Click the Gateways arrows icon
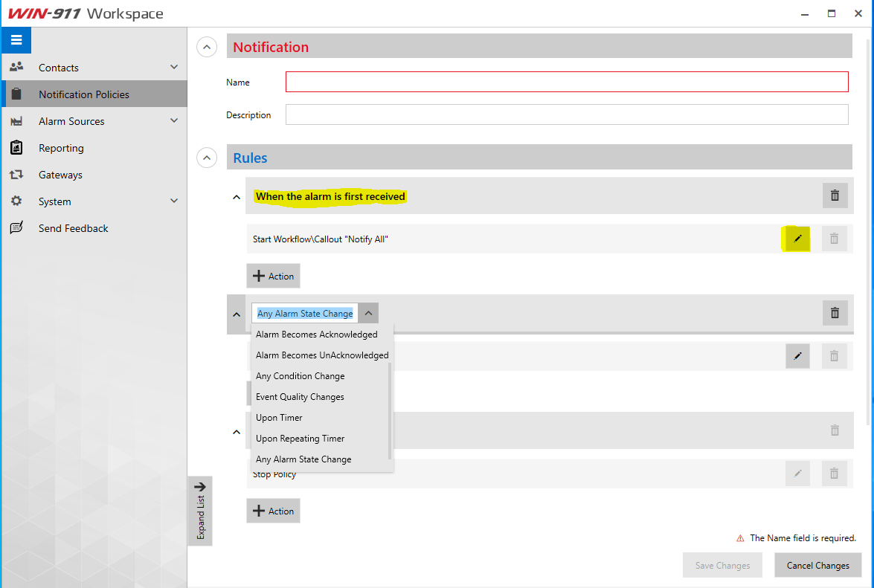 click(16, 174)
